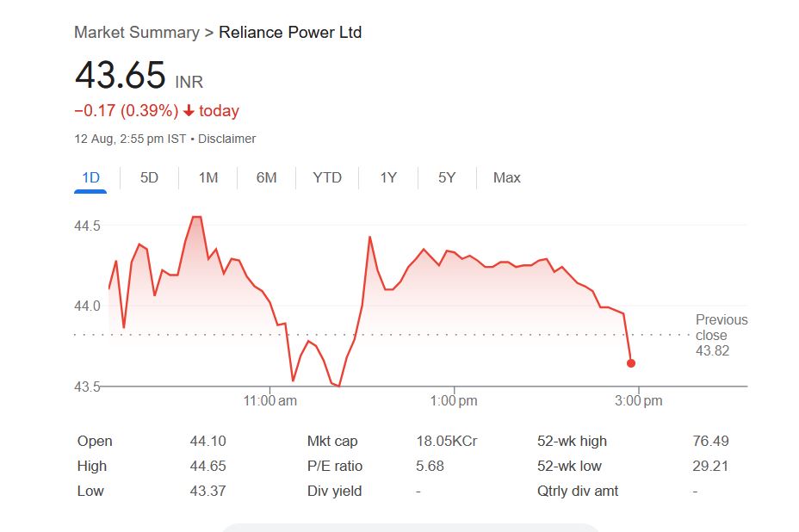The width and height of the screenshot is (799, 532).
Task: Click the 43.65 current price
Action: point(120,76)
